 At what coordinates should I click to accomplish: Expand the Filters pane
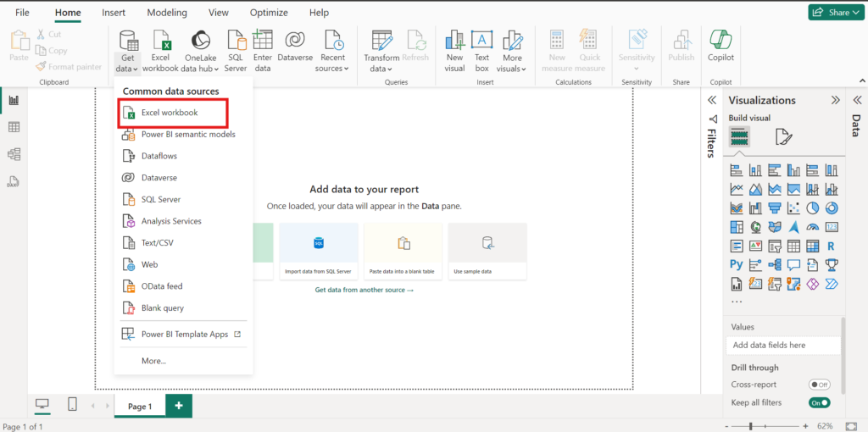(712, 100)
